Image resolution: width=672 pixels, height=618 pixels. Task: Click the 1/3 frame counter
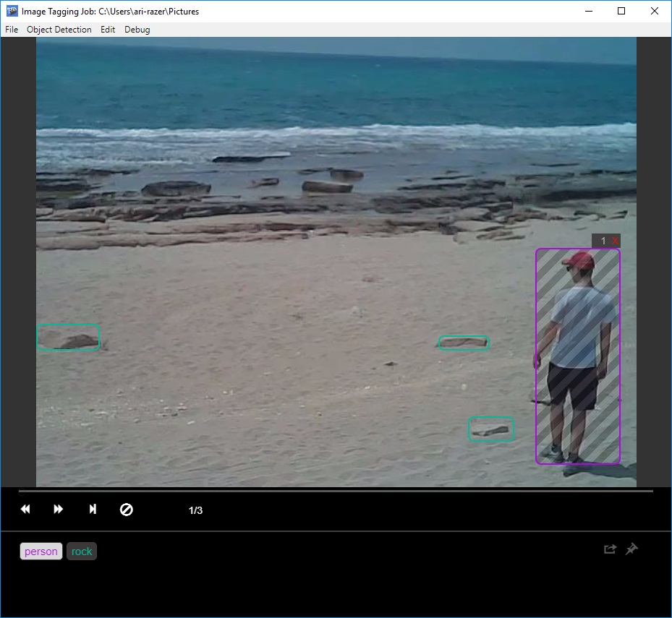(196, 510)
